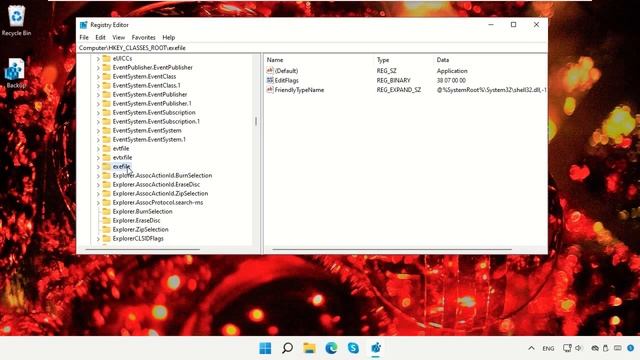Open the View menu
This screenshot has width=640, height=360.
118,37
